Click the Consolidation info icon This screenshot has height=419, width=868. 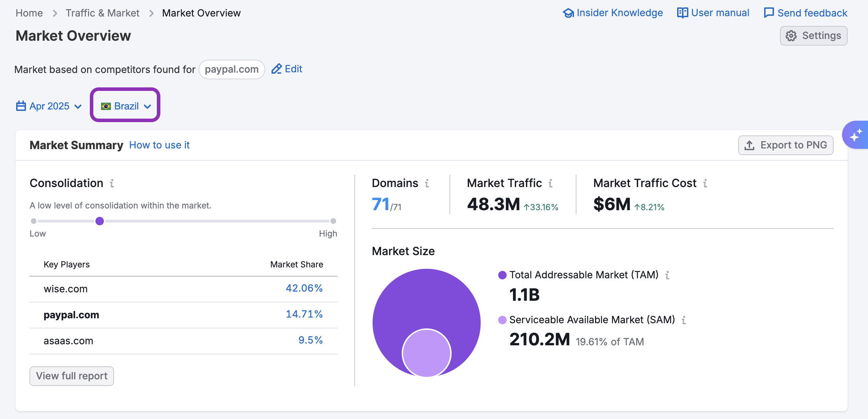click(x=112, y=183)
